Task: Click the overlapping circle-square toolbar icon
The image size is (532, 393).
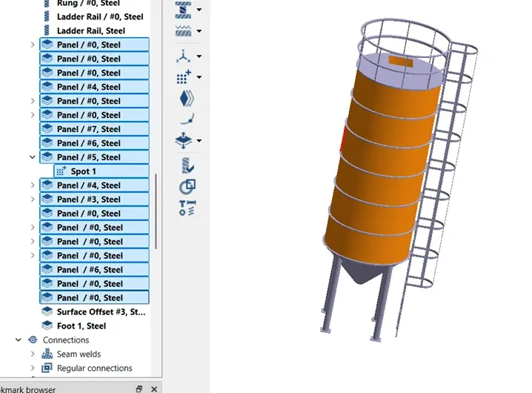Action: tap(186, 187)
